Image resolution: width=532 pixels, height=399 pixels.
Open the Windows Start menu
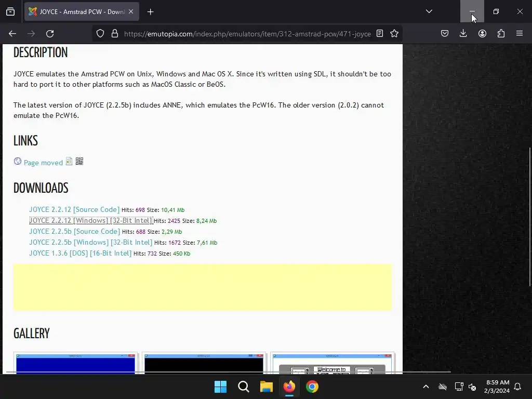(220, 387)
